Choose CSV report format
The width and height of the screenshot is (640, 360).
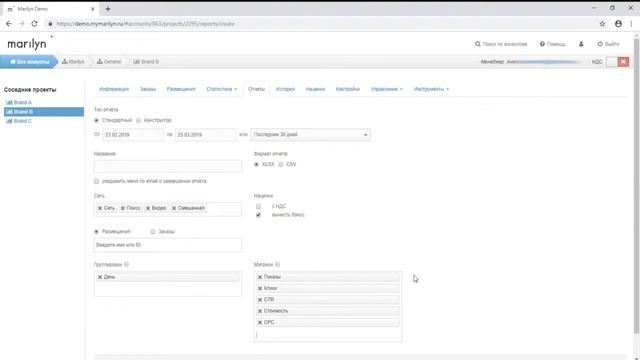[x=281, y=164]
